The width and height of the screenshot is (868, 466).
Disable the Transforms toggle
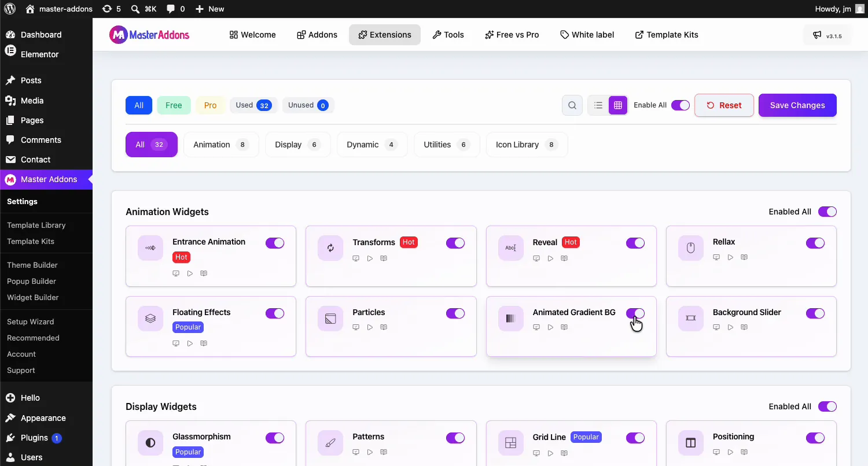tap(455, 243)
